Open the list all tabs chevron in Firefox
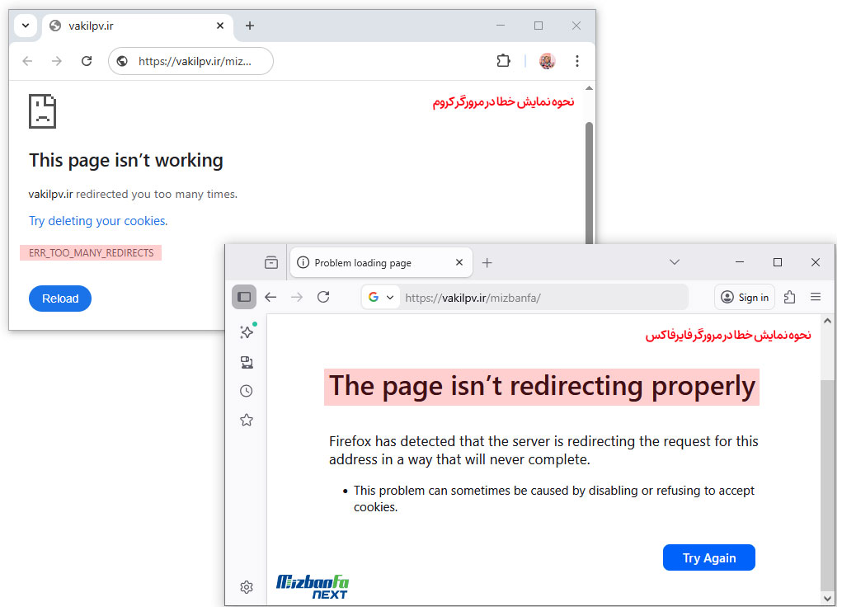 (x=675, y=261)
